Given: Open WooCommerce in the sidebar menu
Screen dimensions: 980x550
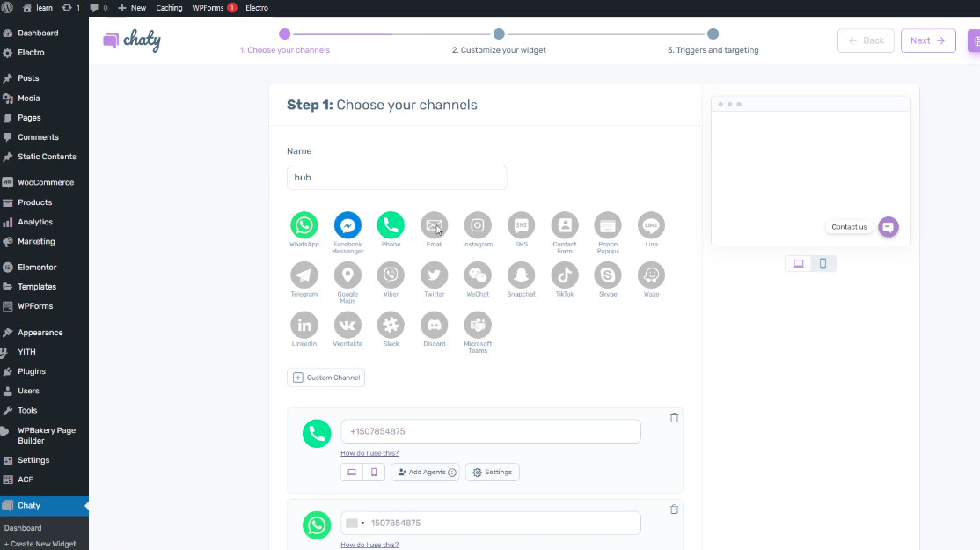Looking at the screenshot, I should click(46, 183).
